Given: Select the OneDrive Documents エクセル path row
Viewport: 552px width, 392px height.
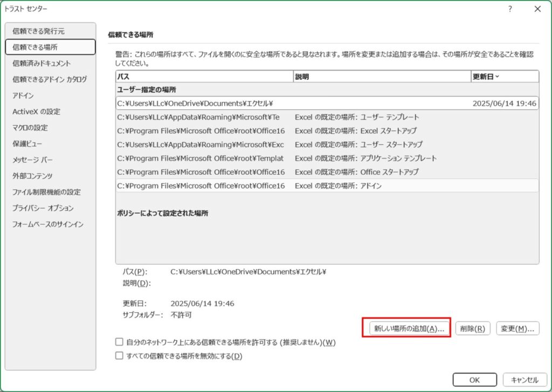Looking at the screenshot, I should (x=327, y=103).
